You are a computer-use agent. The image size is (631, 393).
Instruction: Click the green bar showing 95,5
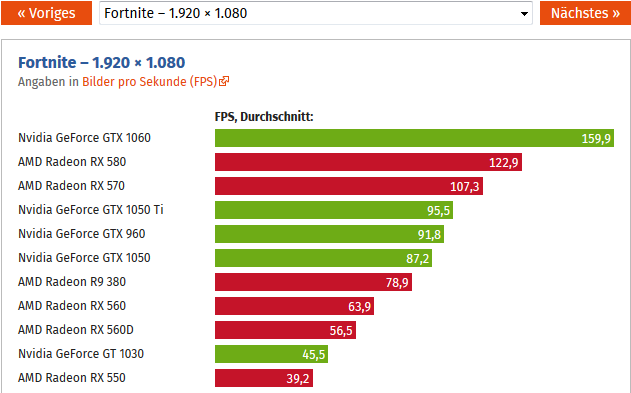(x=334, y=210)
